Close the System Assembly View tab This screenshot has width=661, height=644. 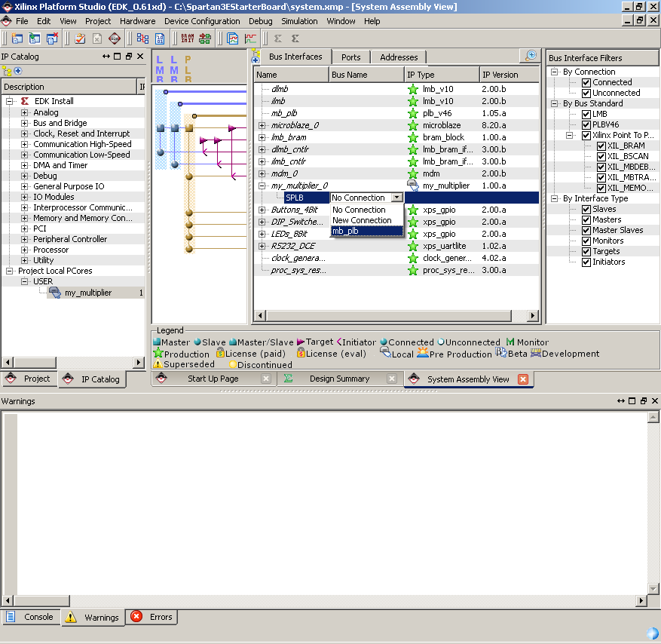coord(523,379)
